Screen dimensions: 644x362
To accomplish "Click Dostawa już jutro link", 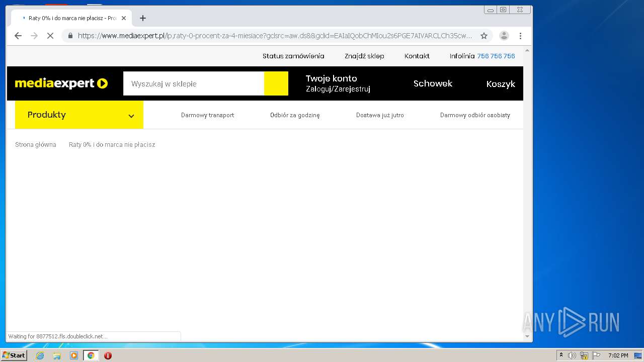I will coord(380,115).
